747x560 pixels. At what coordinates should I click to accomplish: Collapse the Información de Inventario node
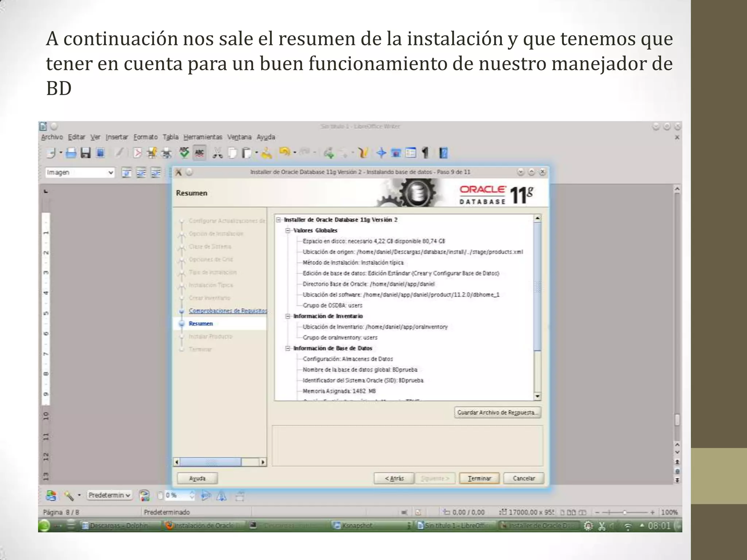(288, 316)
